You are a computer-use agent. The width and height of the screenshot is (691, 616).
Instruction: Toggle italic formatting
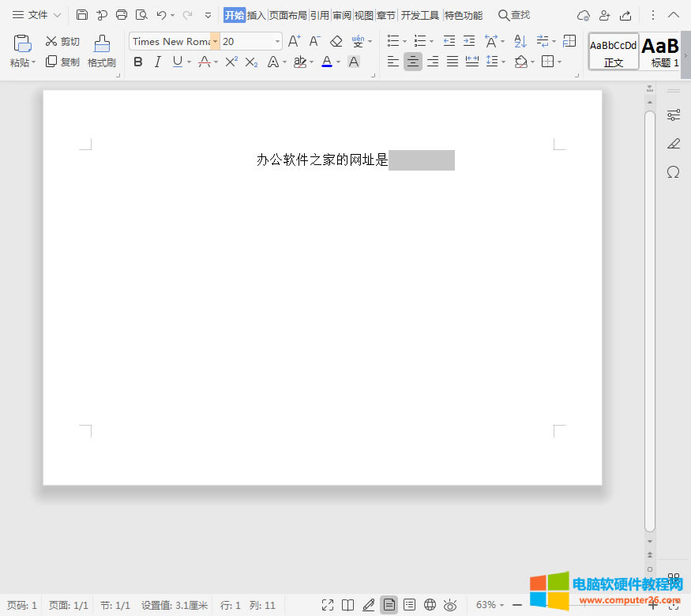[x=157, y=62]
